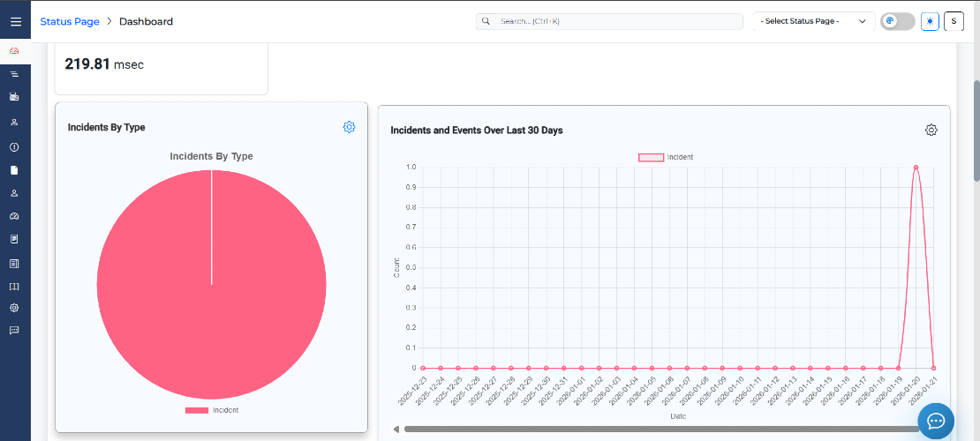
Task: Open the open-book icon in sidebar
Action: pyautogui.click(x=14, y=286)
